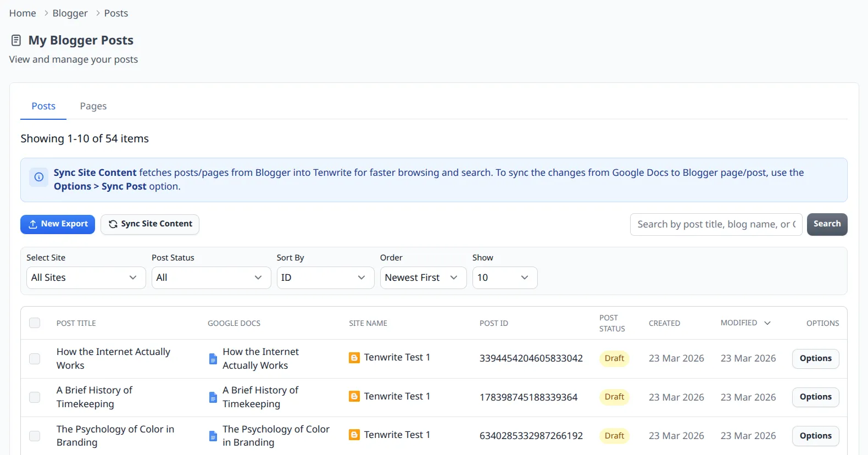
Task: Click the Created column header
Action: (664, 323)
